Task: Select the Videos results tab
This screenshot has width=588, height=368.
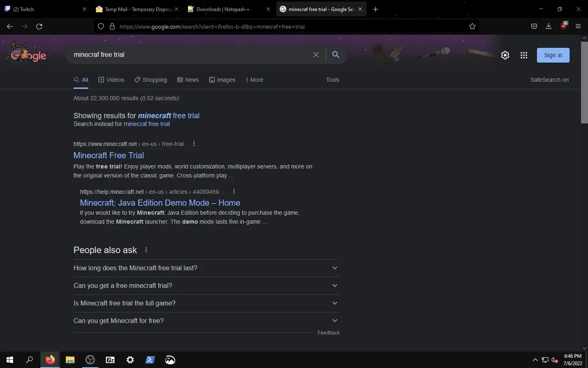Action: coord(111,80)
